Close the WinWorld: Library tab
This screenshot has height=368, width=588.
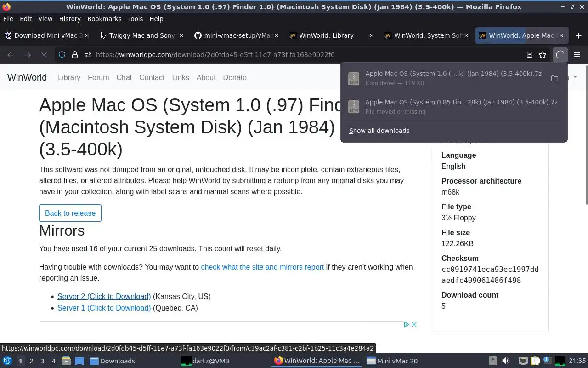pyautogui.click(x=372, y=35)
